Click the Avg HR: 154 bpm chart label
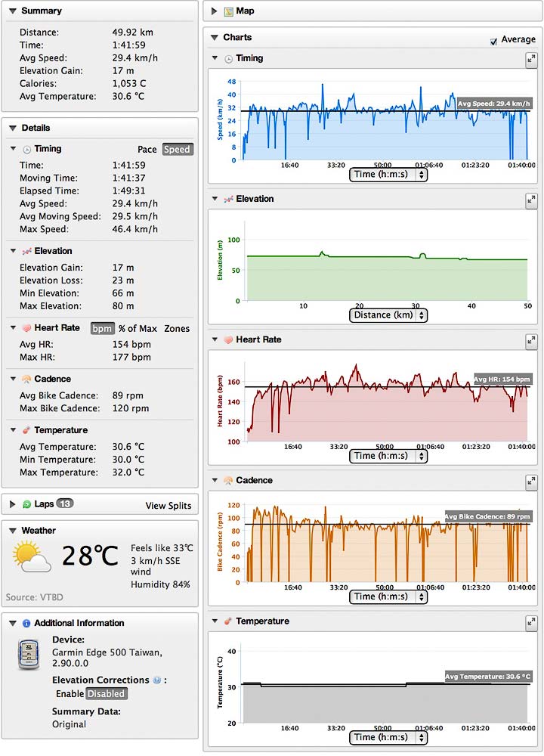This screenshot has height=756, width=544. [502, 379]
